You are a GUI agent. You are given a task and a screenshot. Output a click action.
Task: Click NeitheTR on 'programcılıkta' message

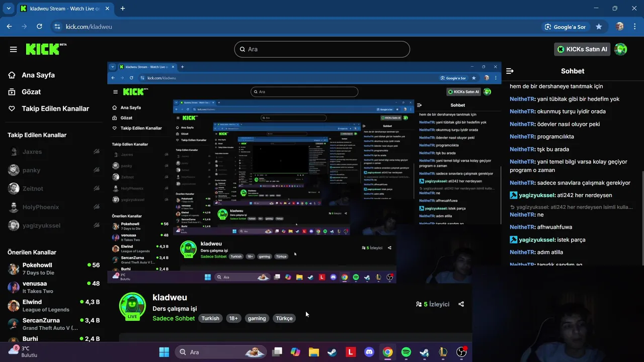pyautogui.click(x=522, y=137)
